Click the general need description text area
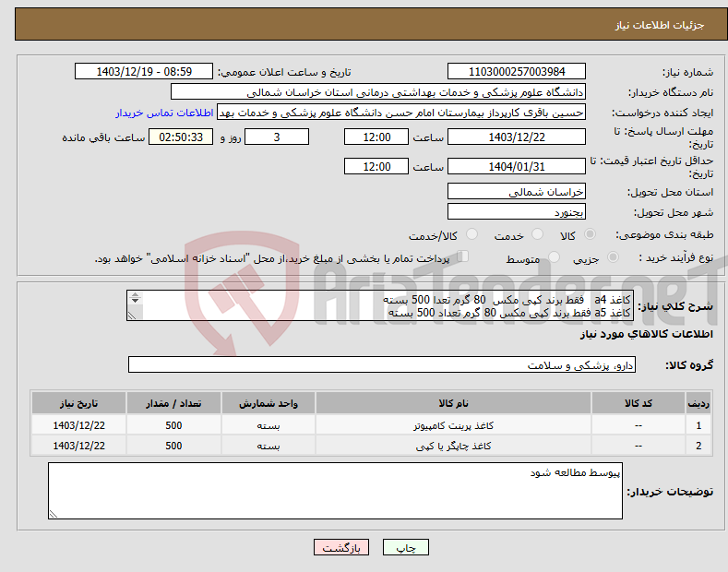The height and width of the screenshot is (572, 728). tap(380, 305)
